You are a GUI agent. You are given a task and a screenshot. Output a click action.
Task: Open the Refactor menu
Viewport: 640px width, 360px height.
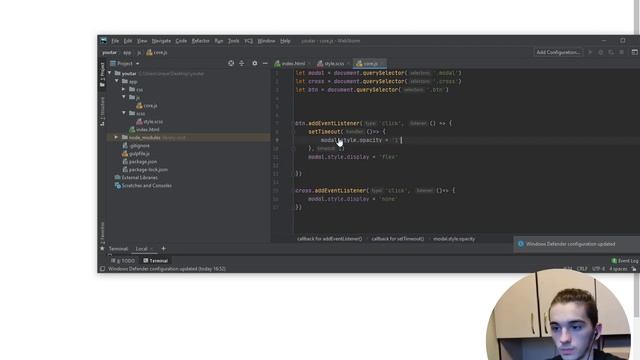[x=200, y=41]
